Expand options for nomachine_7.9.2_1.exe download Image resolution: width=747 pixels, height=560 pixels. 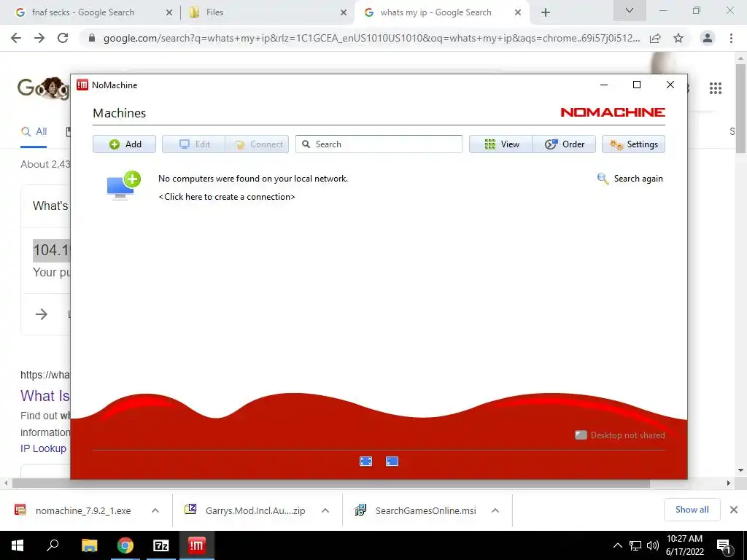[x=155, y=510]
